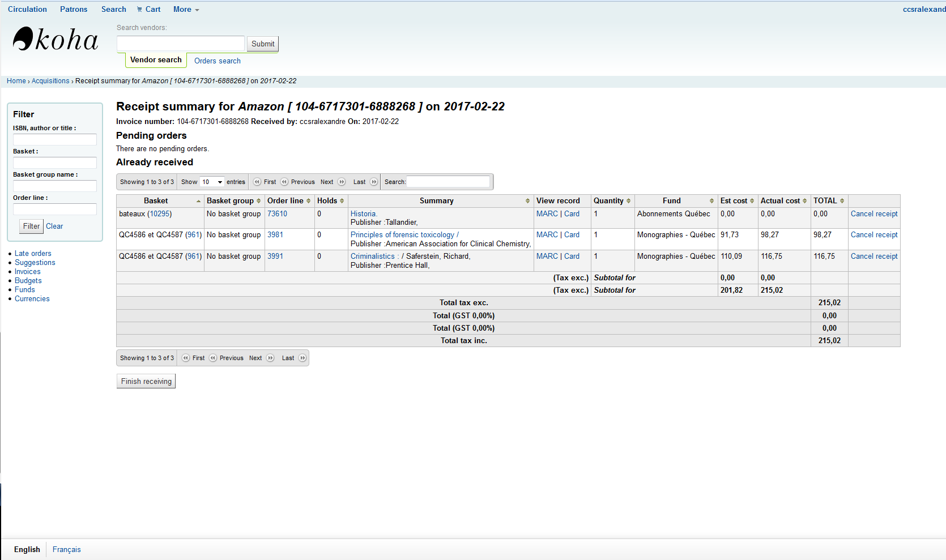
Task: Expand the More menu
Action: (186, 10)
